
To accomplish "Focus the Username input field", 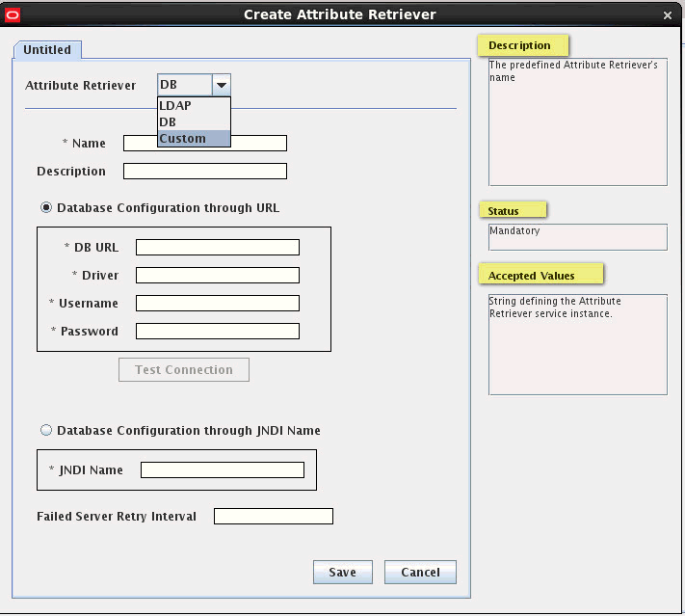I will (x=218, y=303).
